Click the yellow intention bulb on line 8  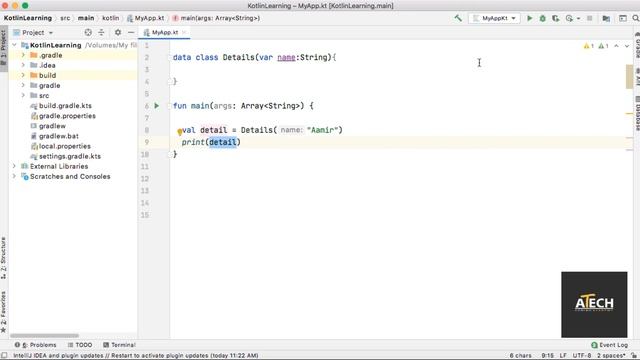pyautogui.click(x=180, y=131)
